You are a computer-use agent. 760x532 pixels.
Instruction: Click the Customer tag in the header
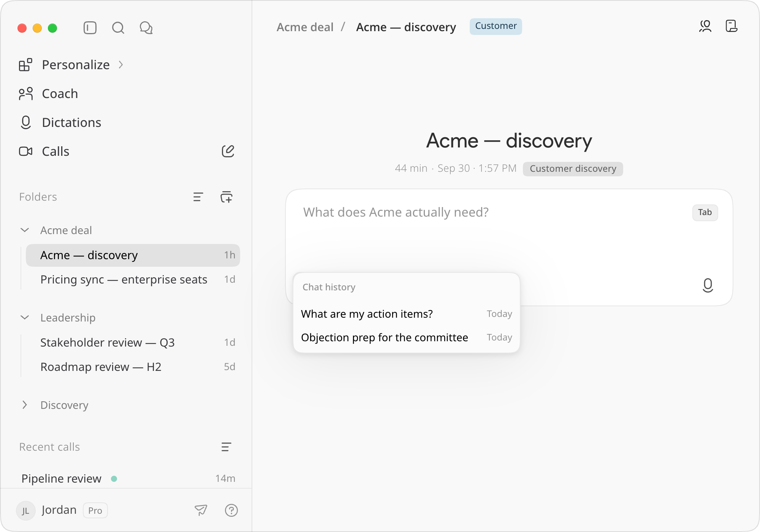[496, 26]
